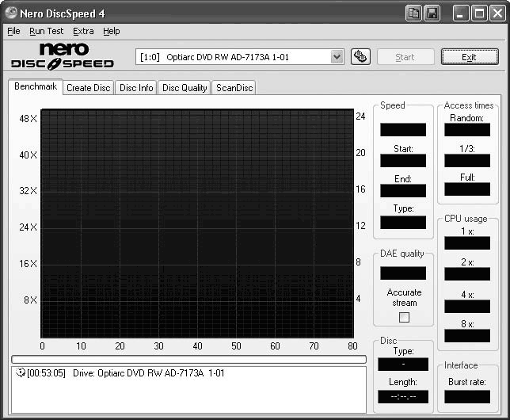
Task: Click the drive options icon beside drive selector
Action: (x=360, y=57)
